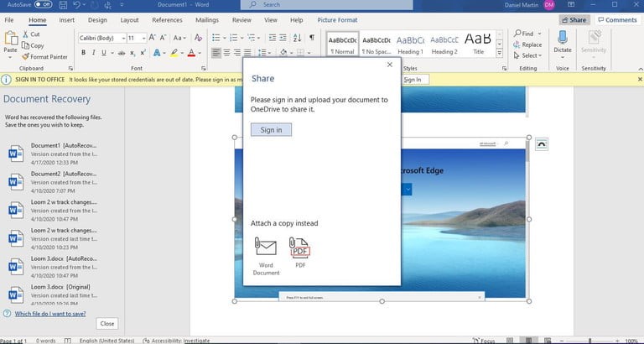Switch to the Picture Format tab
The width and height of the screenshot is (644, 344).
337,20
